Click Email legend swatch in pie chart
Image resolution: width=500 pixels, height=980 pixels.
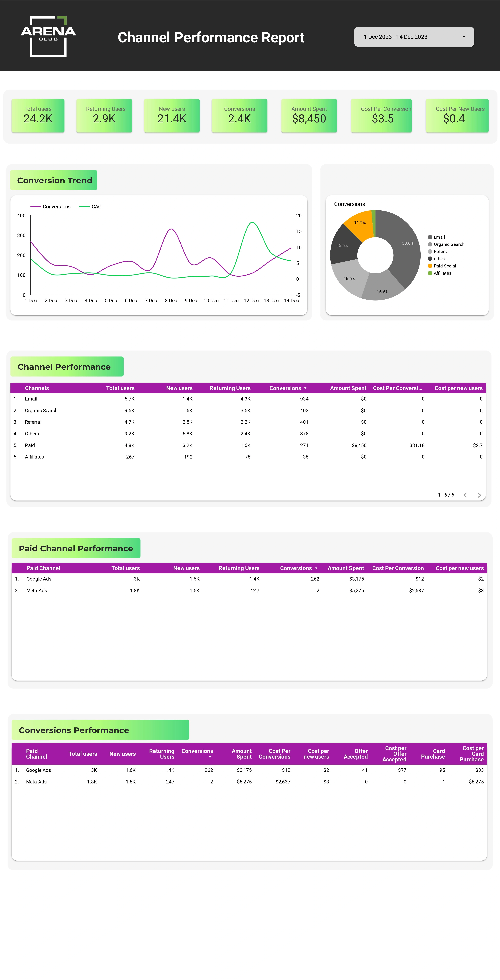[x=430, y=237]
